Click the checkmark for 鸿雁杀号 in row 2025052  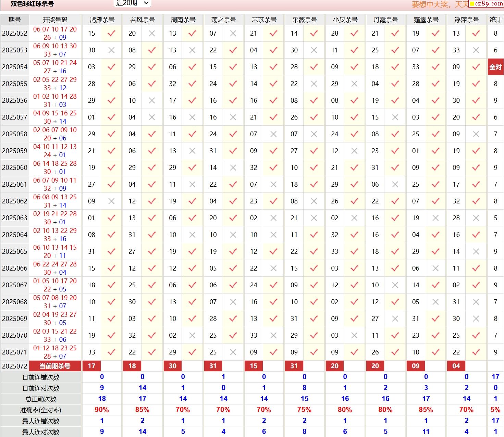click(111, 33)
